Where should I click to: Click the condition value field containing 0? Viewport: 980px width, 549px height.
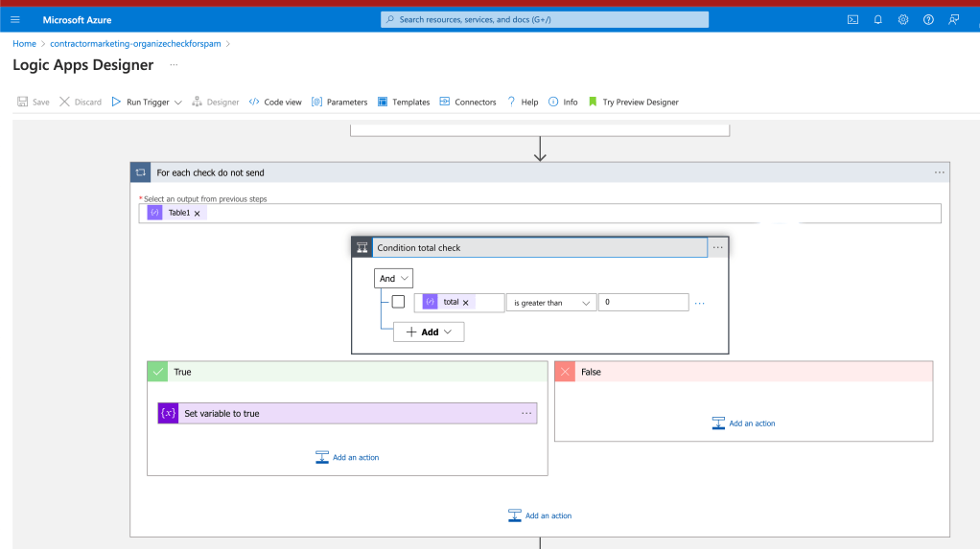click(x=643, y=303)
